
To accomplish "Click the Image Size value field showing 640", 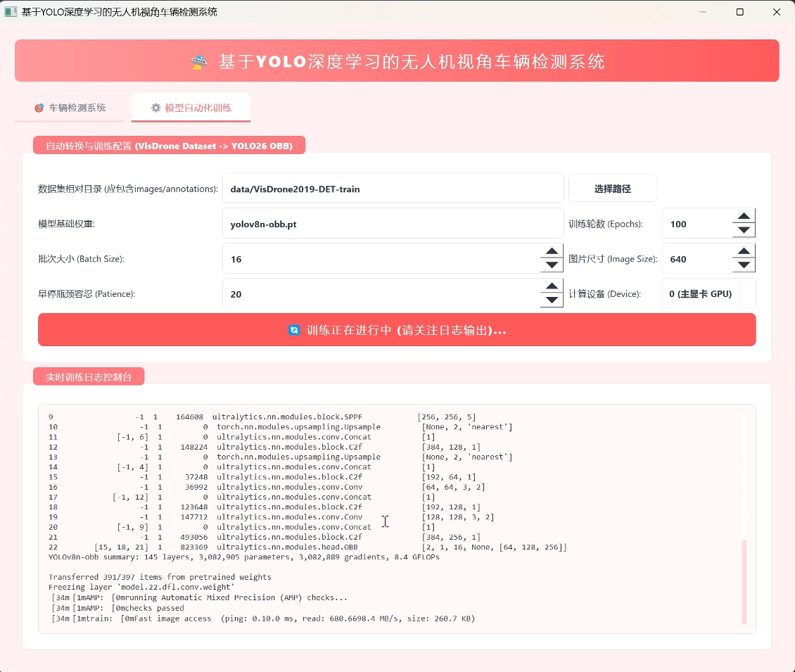I will click(x=698, y=259).
